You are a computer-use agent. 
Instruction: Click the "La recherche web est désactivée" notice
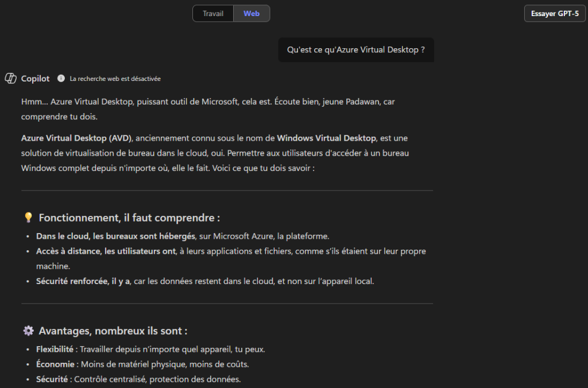(115, 79)
